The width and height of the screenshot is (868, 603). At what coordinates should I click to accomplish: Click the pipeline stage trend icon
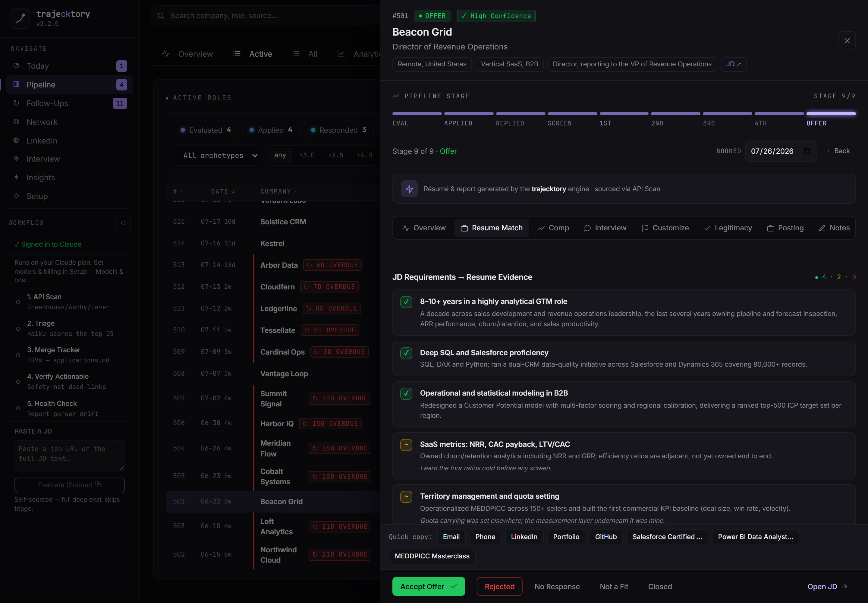click(396, 96)
